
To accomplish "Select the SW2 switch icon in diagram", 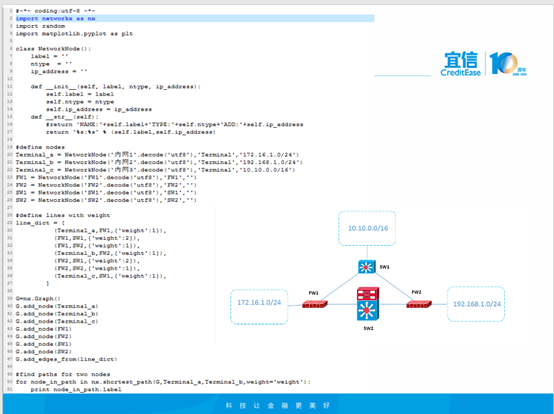I will tap(368, 310).
